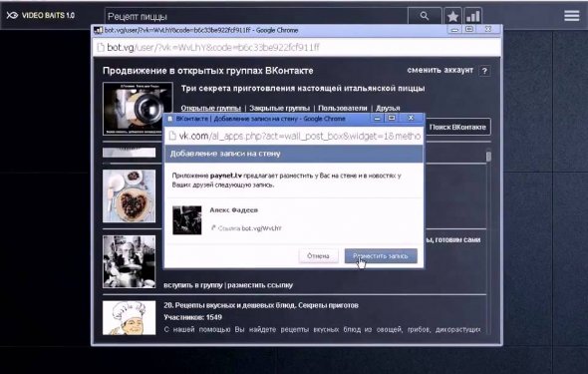Switch to the Открытые группы tab
Screen dimensions: 588x374
pos(210,108)
